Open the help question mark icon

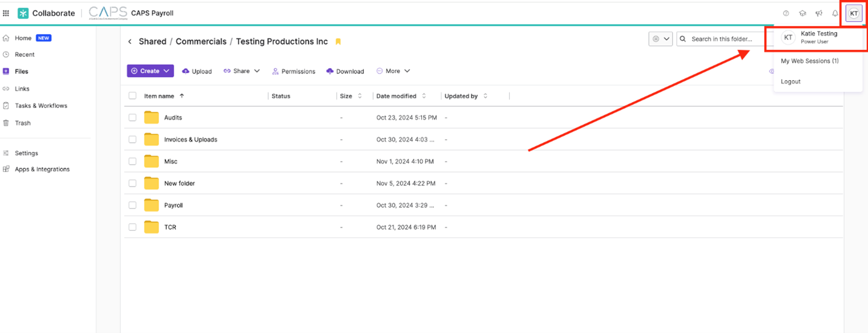(x=786, y=13)
